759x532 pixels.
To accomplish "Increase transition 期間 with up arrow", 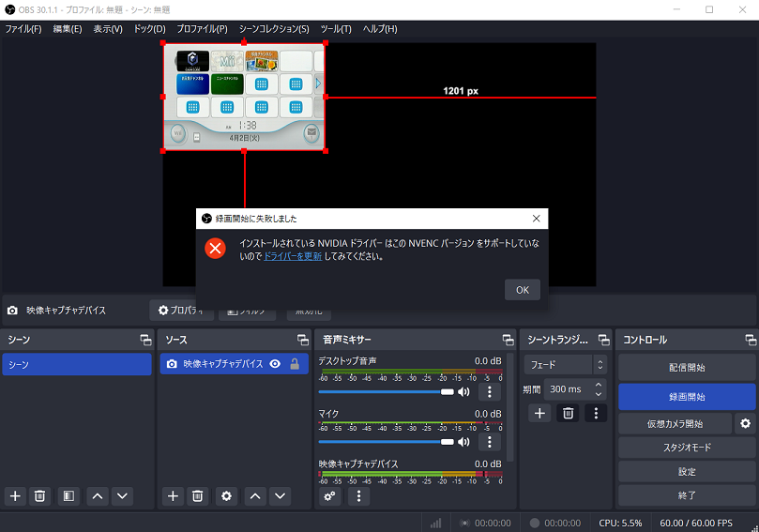I will 599,385.
